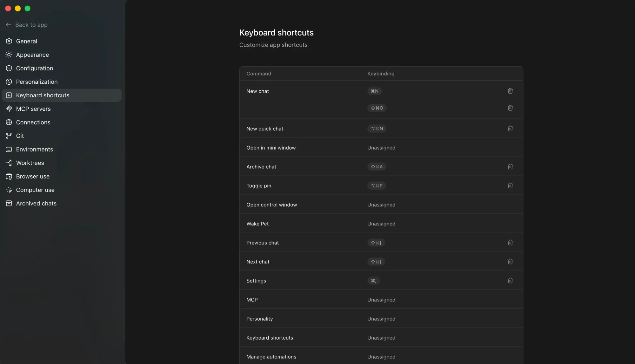Click the Environments icon in sidebar
The width and height of the screenshot is (635, 364).
point(9,149)
